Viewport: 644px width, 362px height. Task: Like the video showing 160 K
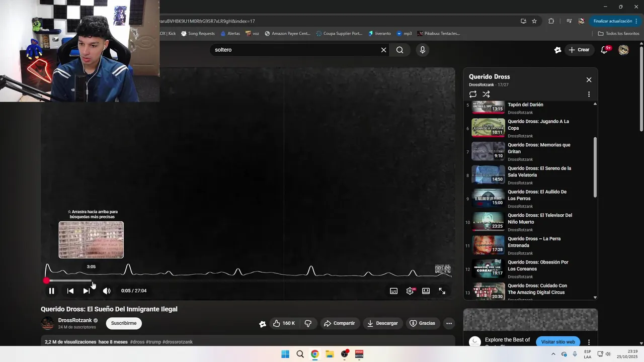click(284, 323)
